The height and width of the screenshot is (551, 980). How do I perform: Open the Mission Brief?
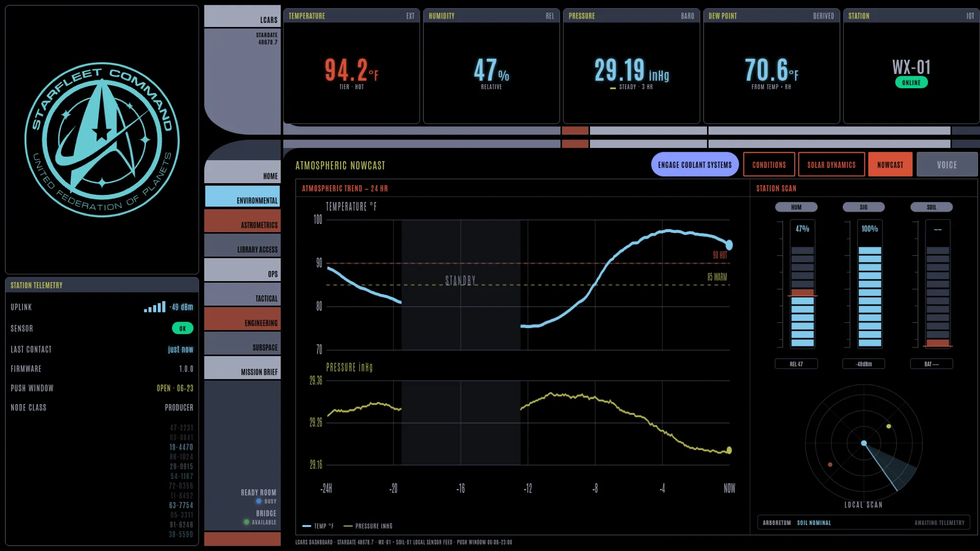click(x=242, y=368)
